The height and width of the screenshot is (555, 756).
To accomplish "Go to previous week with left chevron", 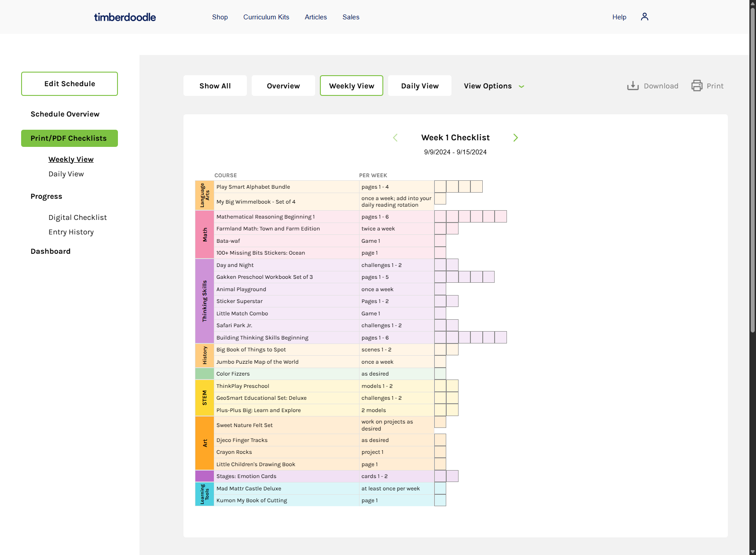I will coord(395,138).
